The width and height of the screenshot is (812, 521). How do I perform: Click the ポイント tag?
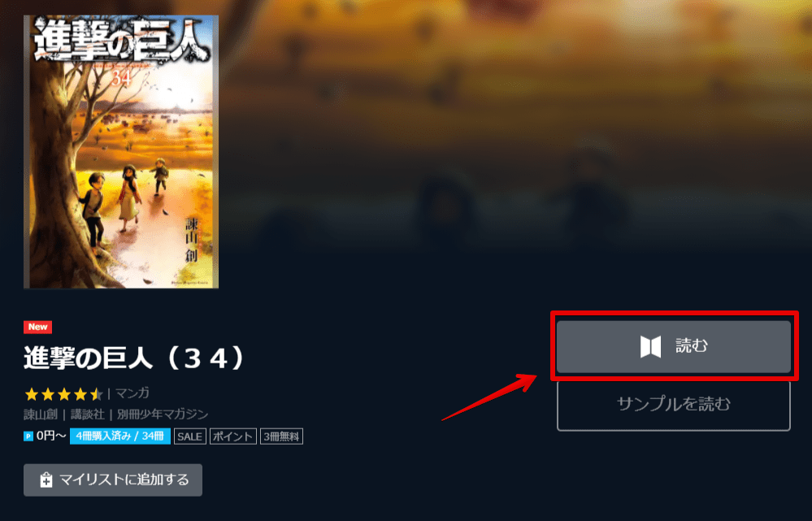[233, 436]
